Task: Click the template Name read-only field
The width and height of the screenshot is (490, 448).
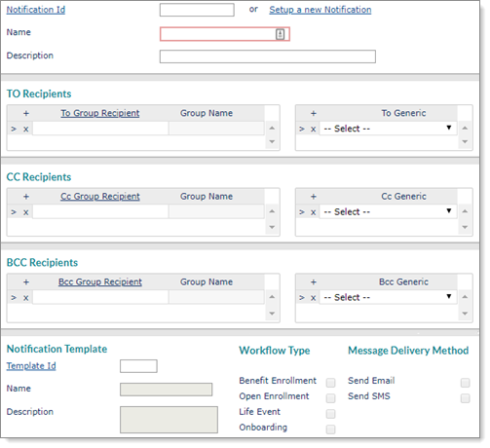Action: 166,390
